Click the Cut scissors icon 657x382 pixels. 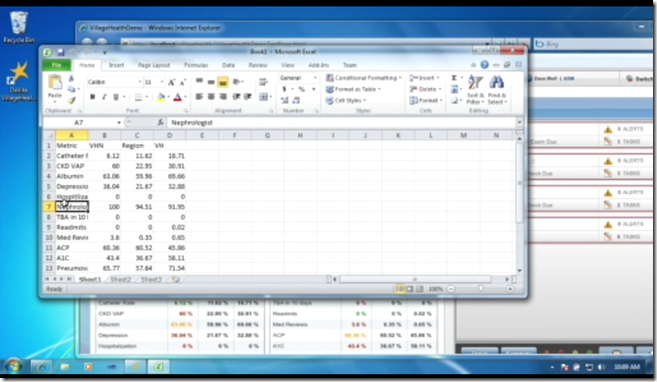(71, 79)
